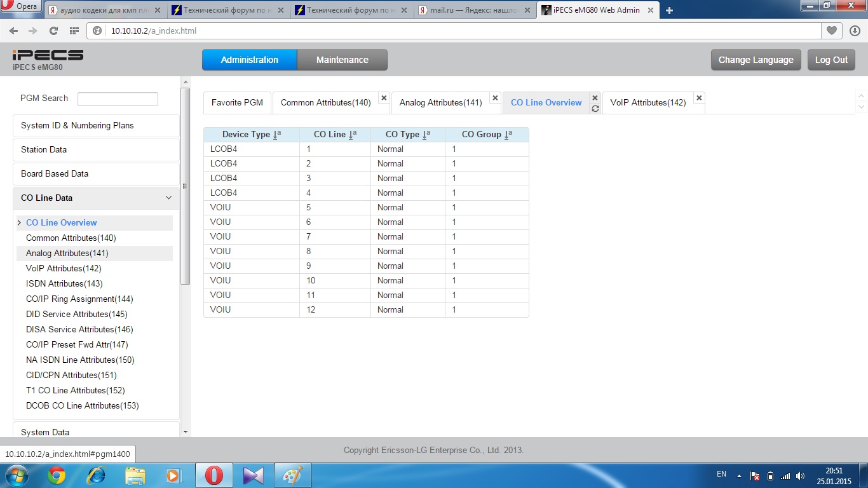Click the Opera speed dial grid icon

point(74,30)
